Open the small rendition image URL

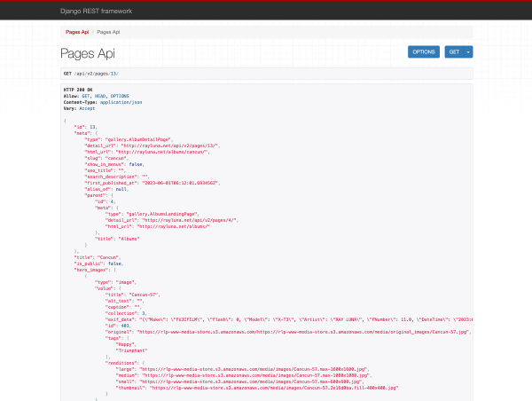click(251, 381)
